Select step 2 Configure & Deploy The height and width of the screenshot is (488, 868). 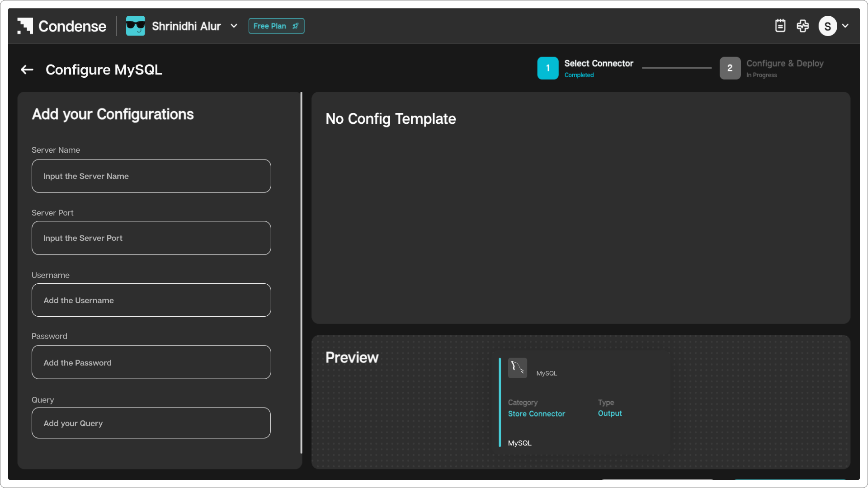click(772, 68)
